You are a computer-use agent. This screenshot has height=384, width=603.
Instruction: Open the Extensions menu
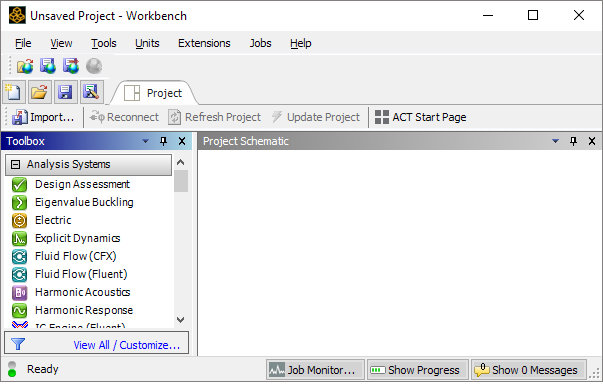click(204, 43)
